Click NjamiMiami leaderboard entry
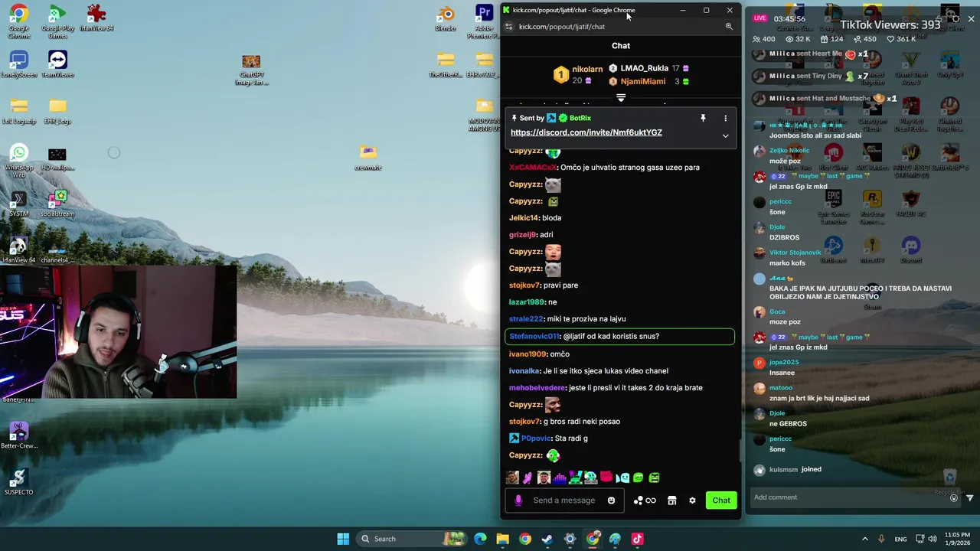Screen dimensions: 980x551 pyautogui.click(x=648, y=81)
